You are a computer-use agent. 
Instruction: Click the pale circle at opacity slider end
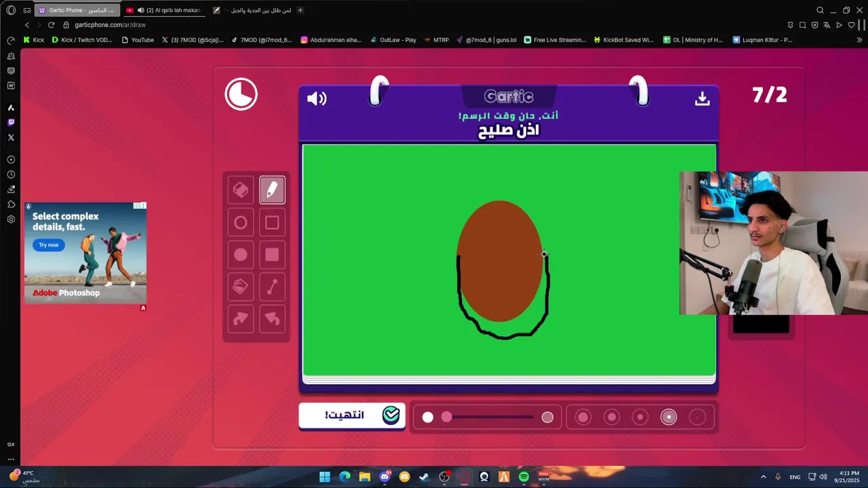(547, 418)
